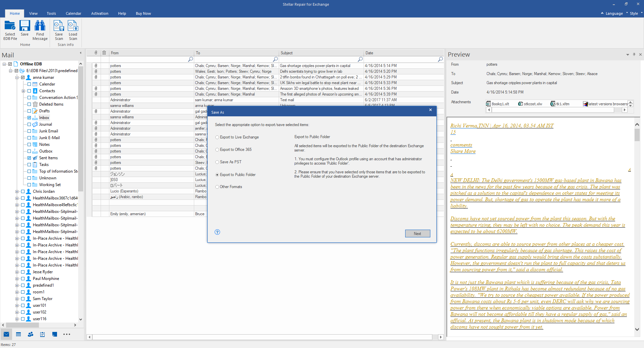Click the Save Scan icon
This screenshot has height=348, width=644.
(x=59, y=26)
